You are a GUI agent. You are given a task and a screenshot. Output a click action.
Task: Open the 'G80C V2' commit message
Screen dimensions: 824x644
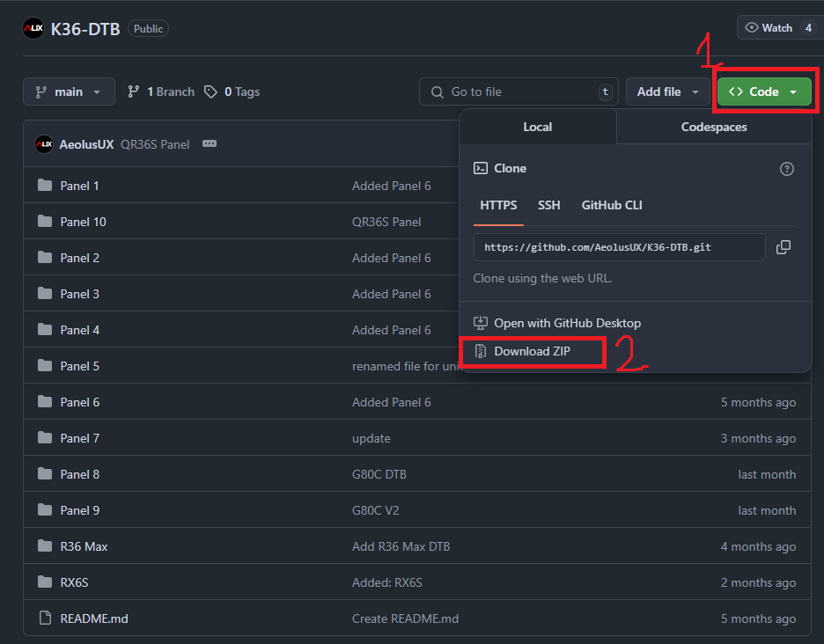tap(375, 510)
